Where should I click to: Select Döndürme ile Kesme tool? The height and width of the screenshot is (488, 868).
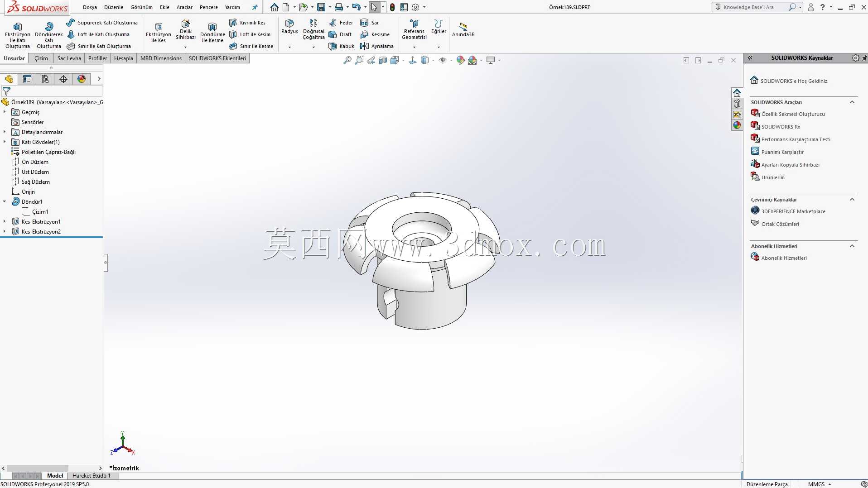(212, 33)
